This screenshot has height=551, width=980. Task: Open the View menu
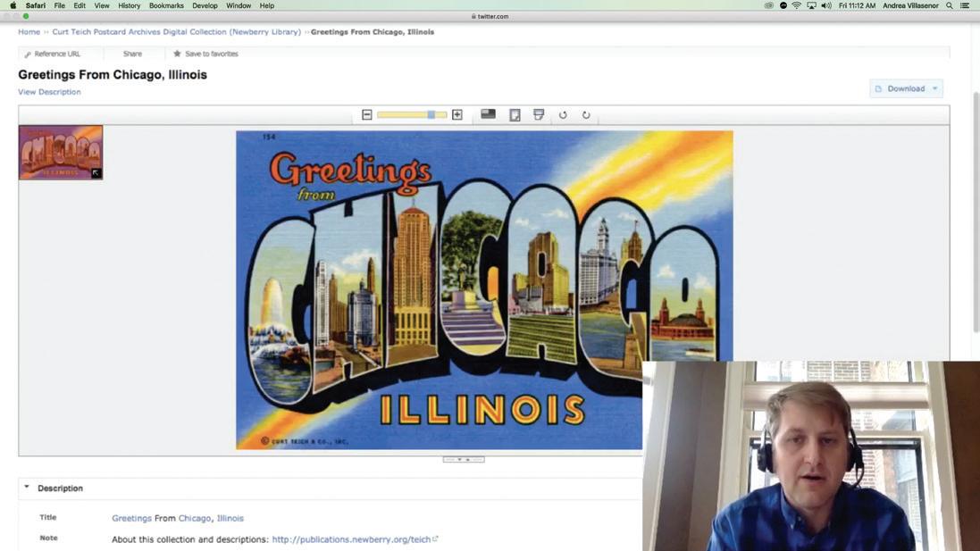[x=101, y=5]
